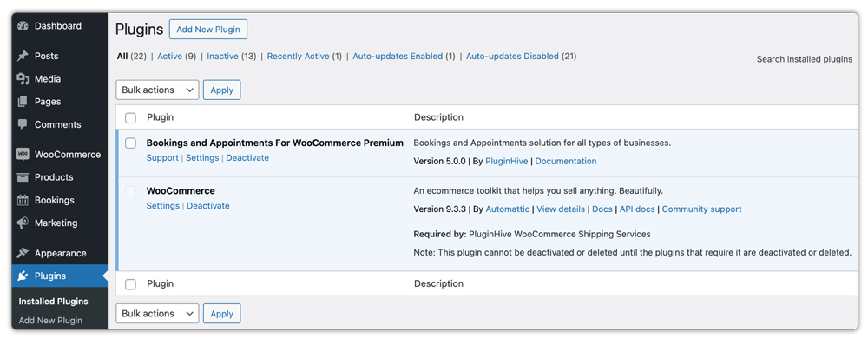Click the Posts pushpin icon
Screen dimensions: 868x339
pos(23,56)
